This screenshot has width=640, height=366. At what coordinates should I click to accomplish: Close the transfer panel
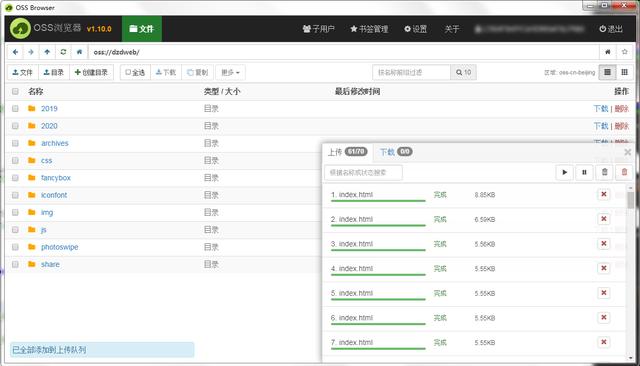tap(628, 152)
